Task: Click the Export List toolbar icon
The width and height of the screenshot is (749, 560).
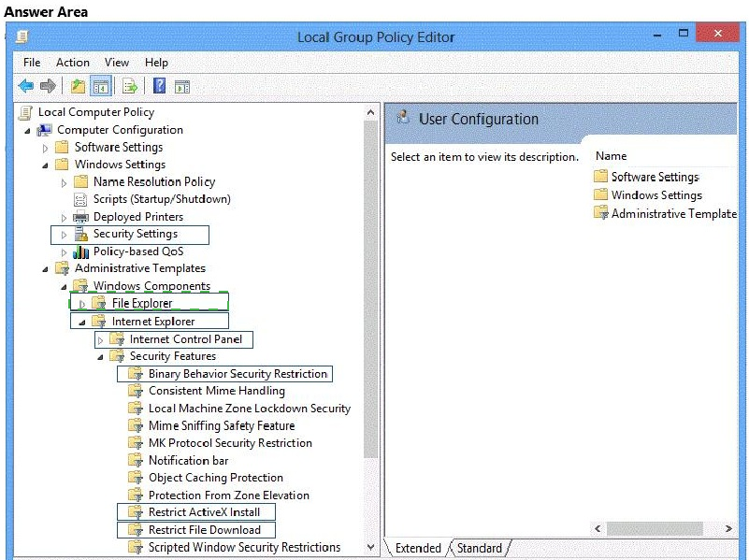Action: click(129, 86)
